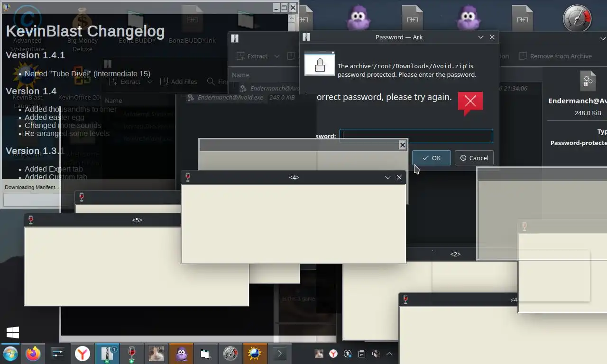Open the mixer sliders taskbar icon
This screenshot has width=607, height=364.
pyautogui.click(x=58, y=354)
